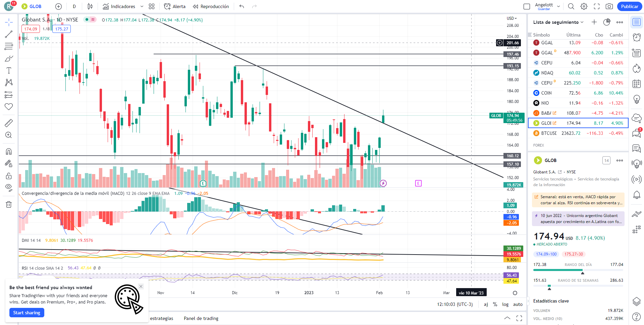644x325 pixels.
Task: Select the text annotation tool
Action: click(x=9, y=70)
